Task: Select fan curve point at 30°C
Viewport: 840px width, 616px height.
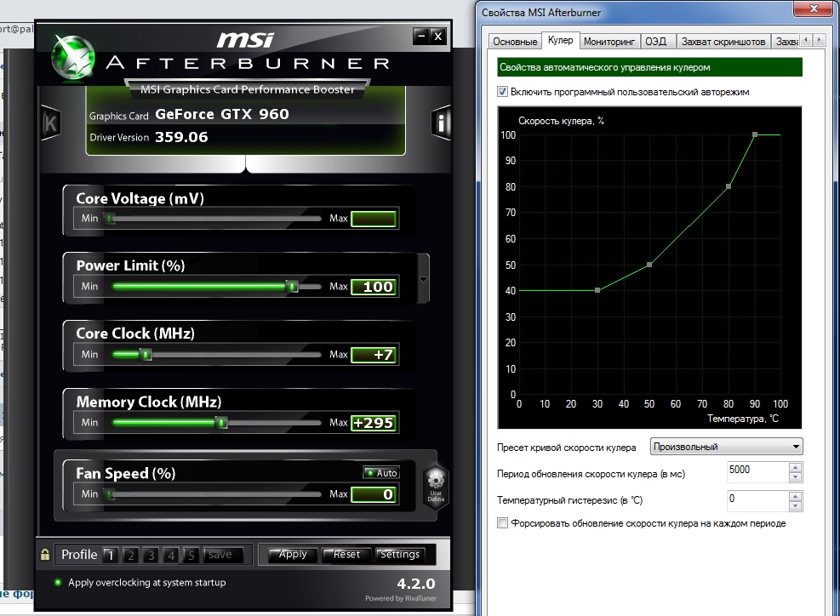Action: (597, 290)
